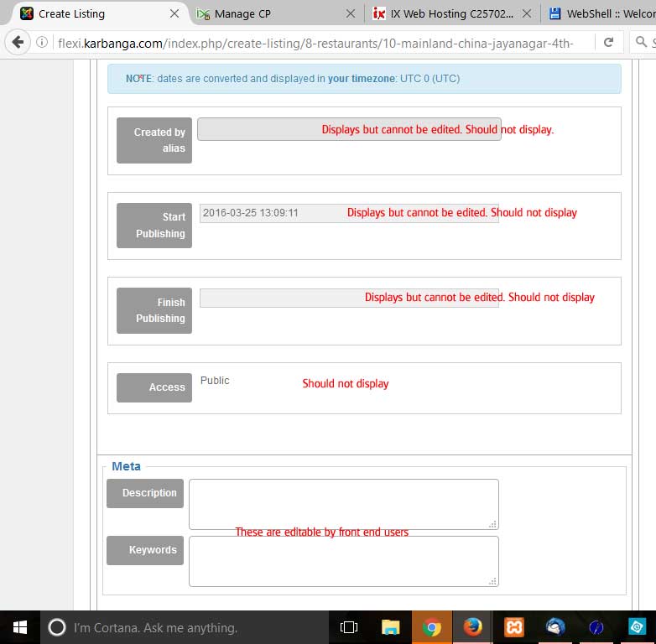Click inside the Meta Description text area
This screenshot has width=656, height=644.
pyautogui.click(x=343, y=504)
